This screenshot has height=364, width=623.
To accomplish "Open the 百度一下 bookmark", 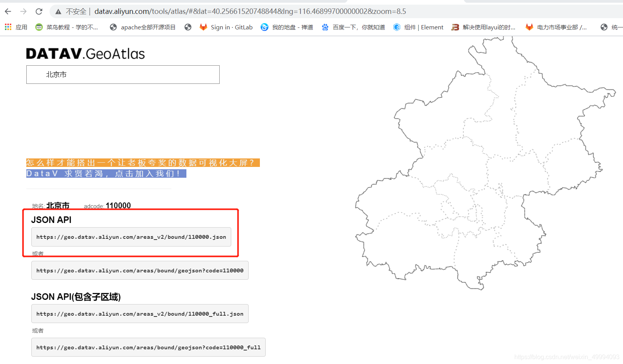I will [x=353, y=27].
